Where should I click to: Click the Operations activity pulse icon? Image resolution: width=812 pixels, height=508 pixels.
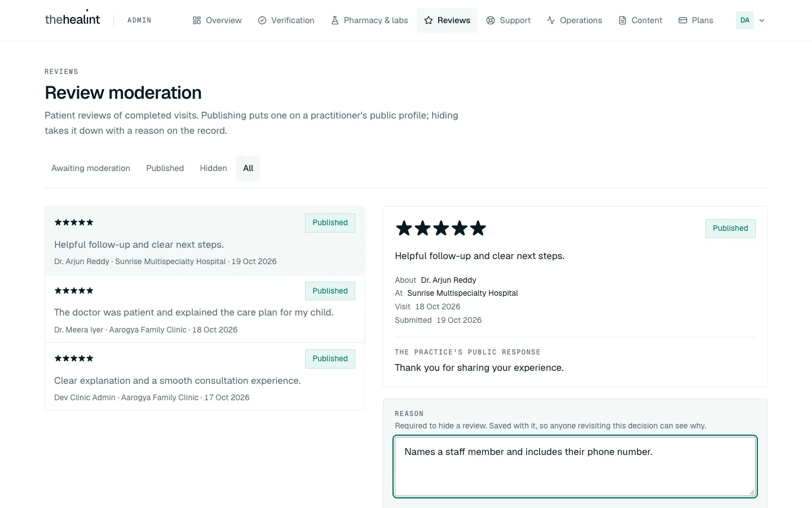click(x=551, y=20)
